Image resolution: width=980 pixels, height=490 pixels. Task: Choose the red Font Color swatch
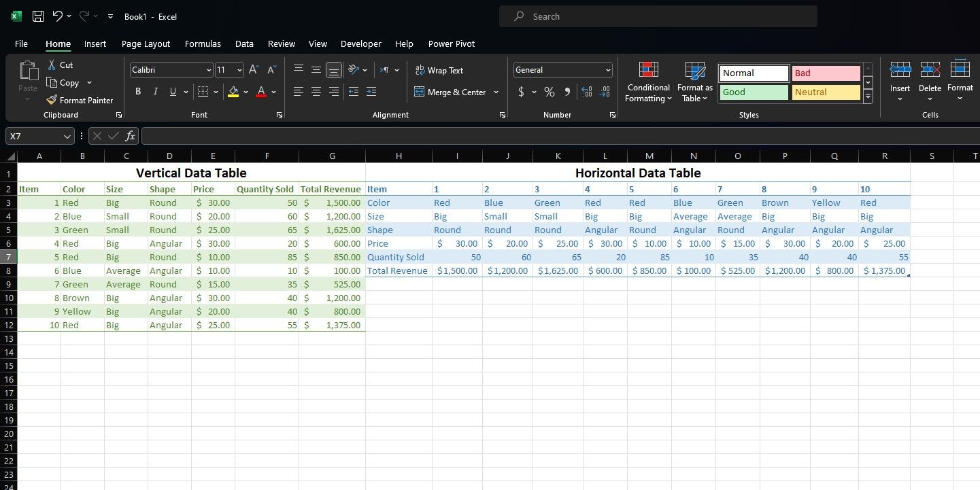pos(260,92)
